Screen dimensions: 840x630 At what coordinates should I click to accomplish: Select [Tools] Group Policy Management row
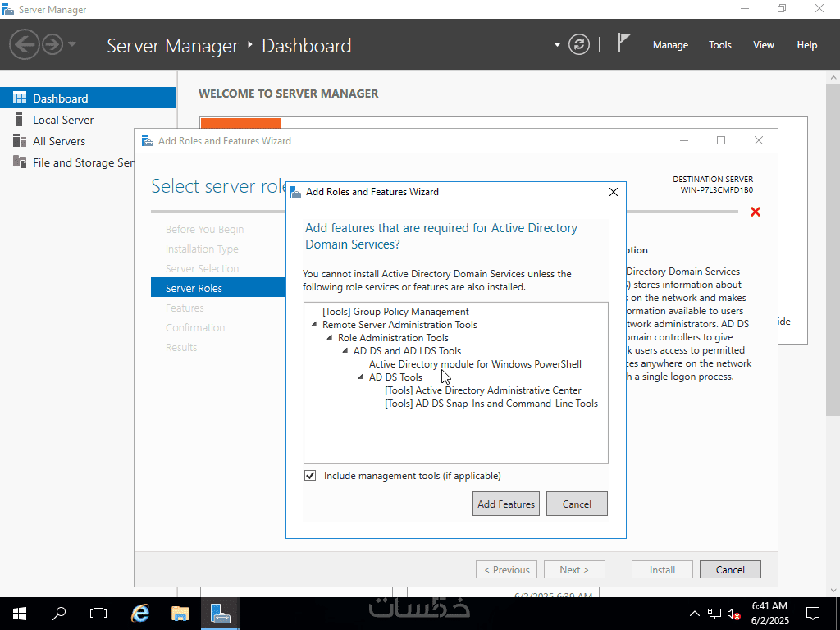(x=395, y=311)
